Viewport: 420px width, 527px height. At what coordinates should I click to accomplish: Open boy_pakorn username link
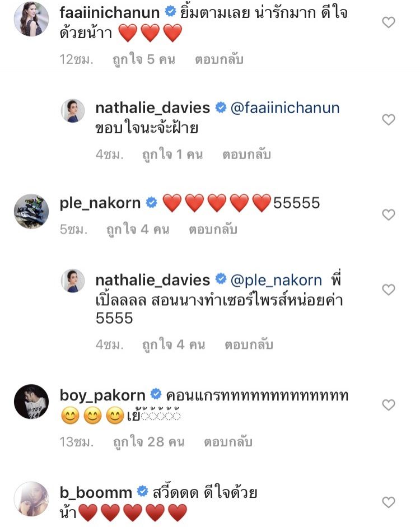(102, 395)
